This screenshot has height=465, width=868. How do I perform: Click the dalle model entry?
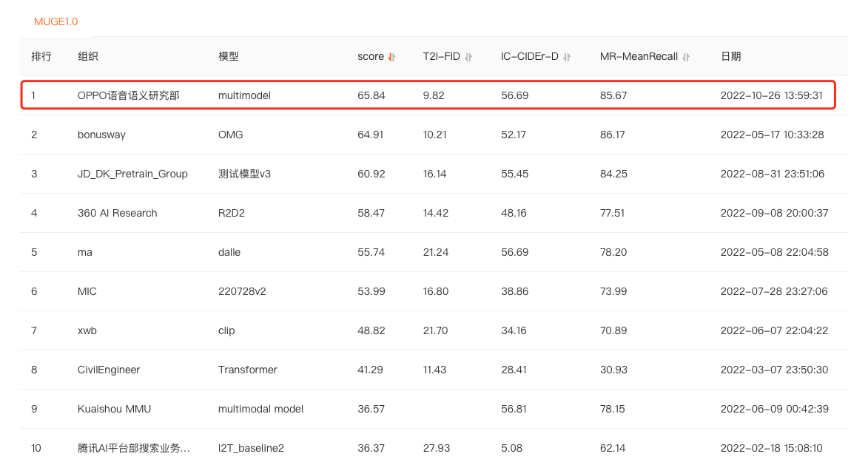[x=229, y=252]
